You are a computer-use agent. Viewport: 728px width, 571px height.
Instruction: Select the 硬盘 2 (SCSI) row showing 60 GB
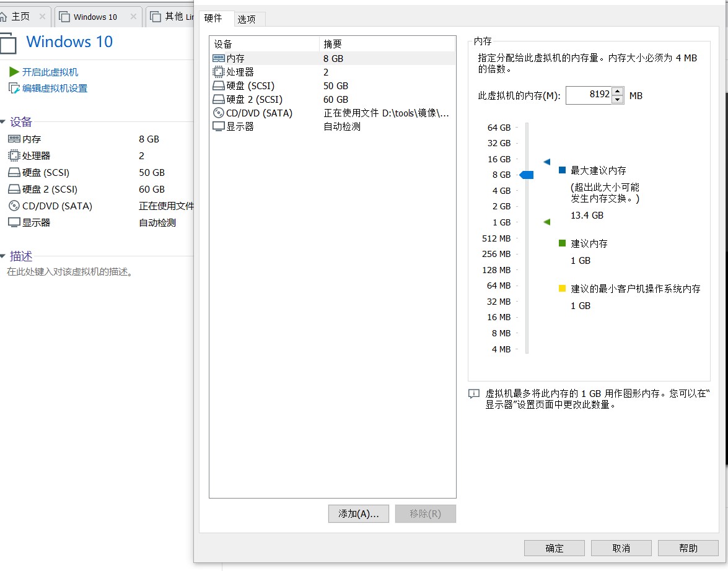coord(333,99)
